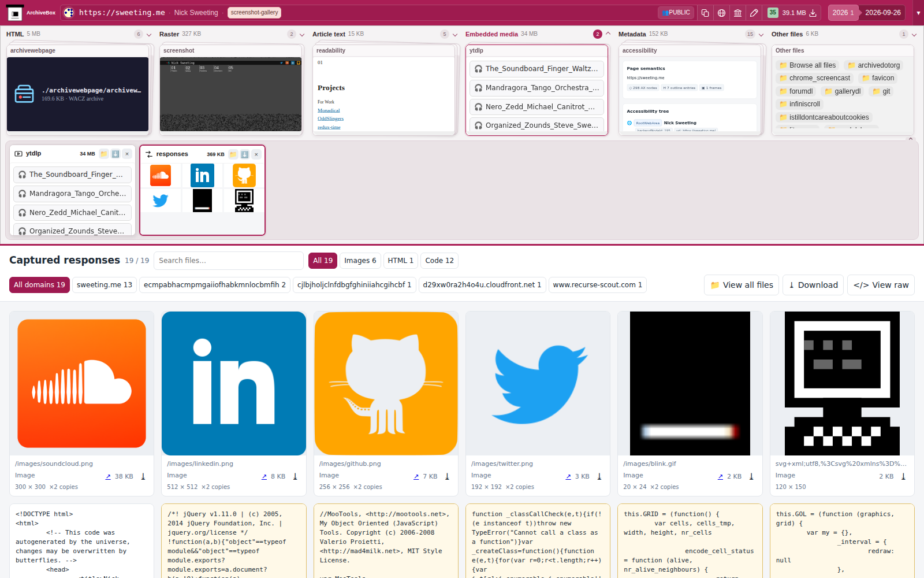This screenshot has height=578, width=924.
Task: Click the pencil edit icon in the top bar
Action: (754, 13)
